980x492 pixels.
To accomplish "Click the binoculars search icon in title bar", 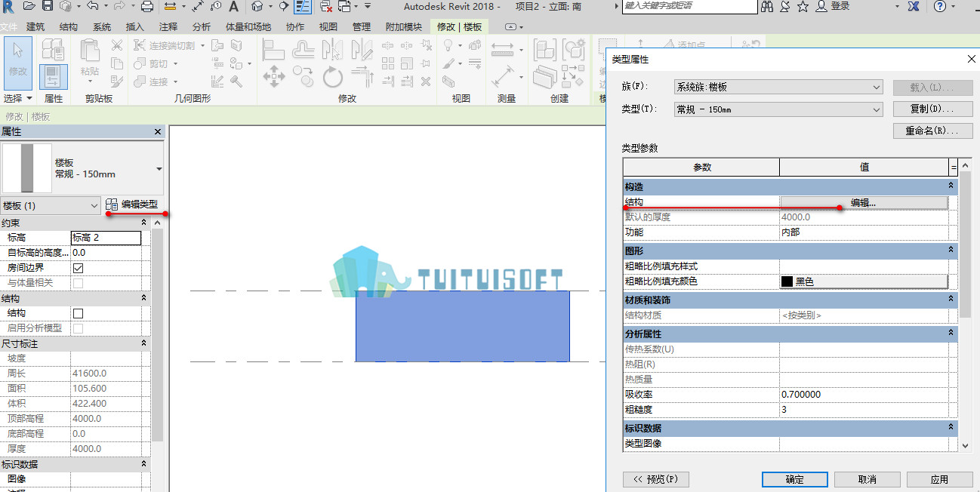I will 767,6.
